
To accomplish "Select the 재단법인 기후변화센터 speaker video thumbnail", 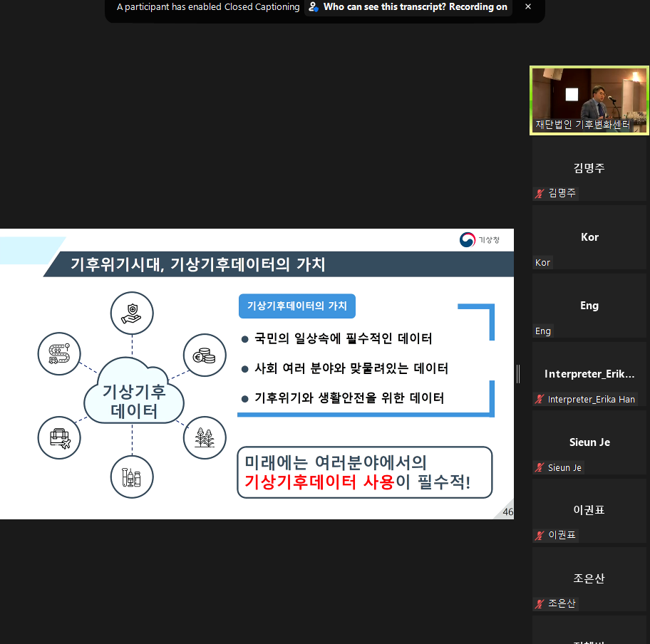I will pos(589,100).
